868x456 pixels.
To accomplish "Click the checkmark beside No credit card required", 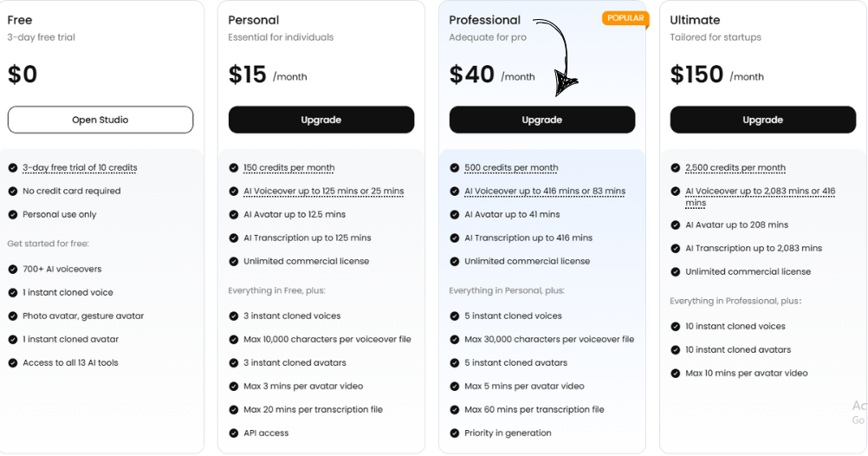I will (12, 191).
